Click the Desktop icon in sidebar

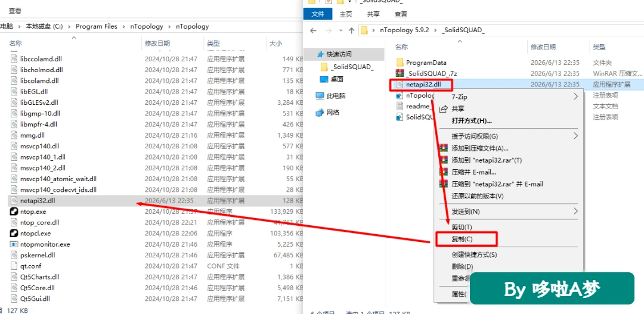click(324, 79)
